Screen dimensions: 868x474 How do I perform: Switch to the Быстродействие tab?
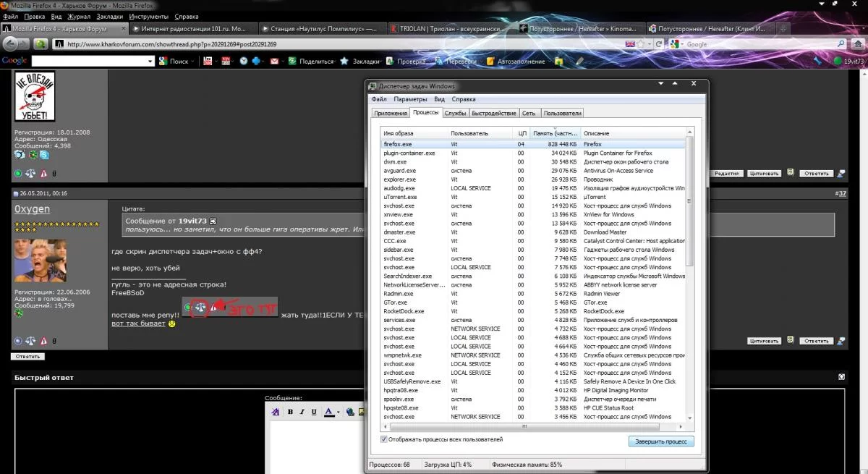494,113
